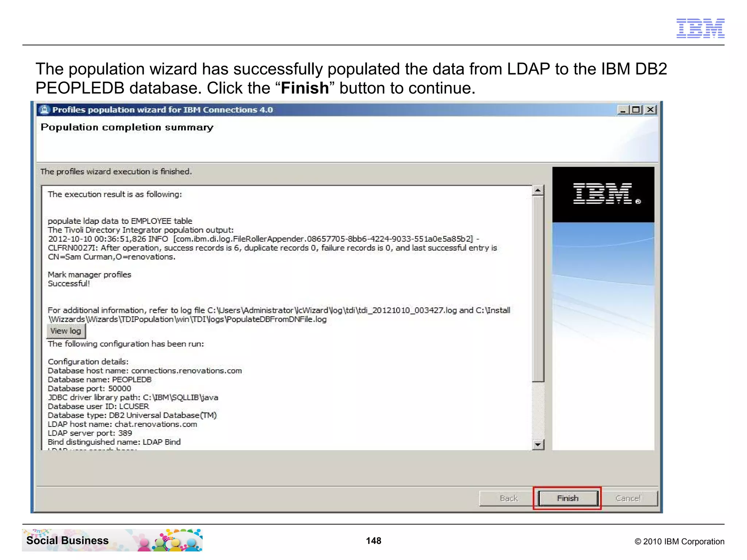Click 'The execution result is as following:' line
Image resolution: width=747 pixels, height=560 pixels.
tap(115, 194)
